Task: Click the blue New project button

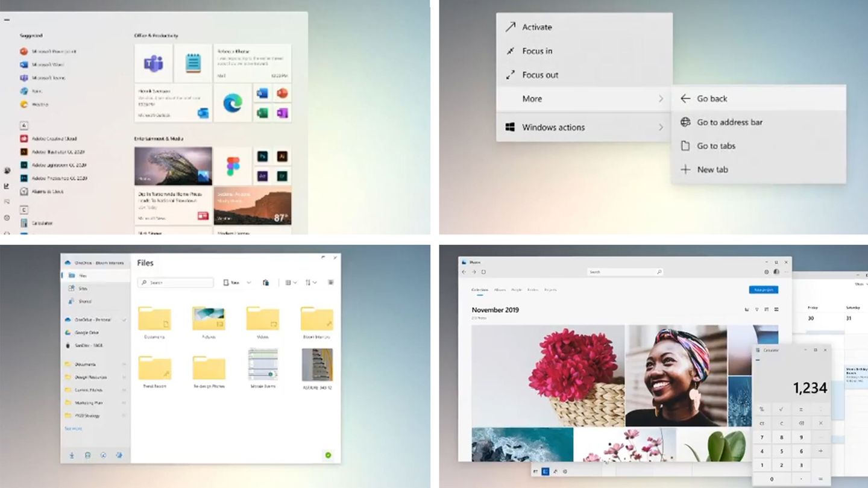Action: point(763,290)
